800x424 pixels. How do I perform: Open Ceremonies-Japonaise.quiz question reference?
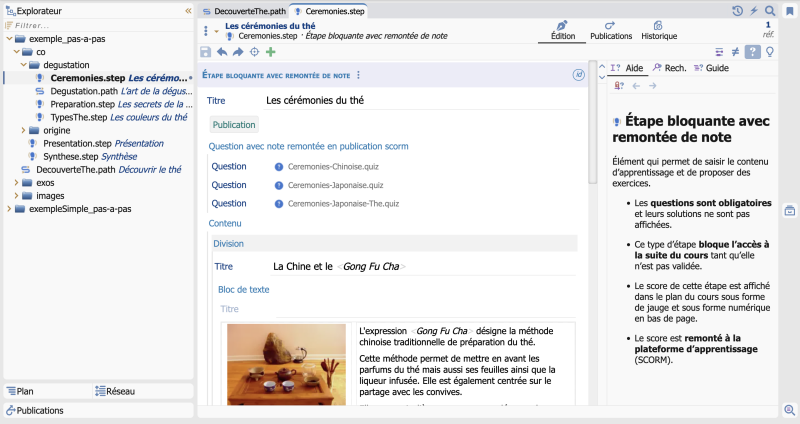pyautogui.click(x=335, y=185)
